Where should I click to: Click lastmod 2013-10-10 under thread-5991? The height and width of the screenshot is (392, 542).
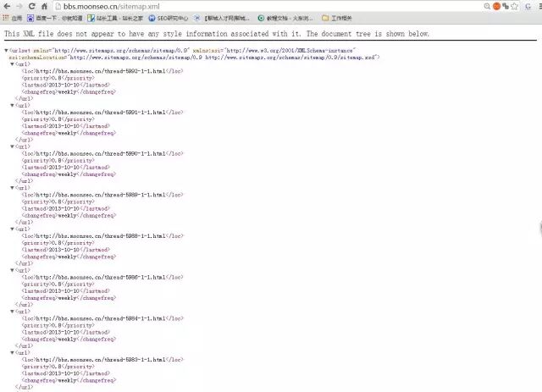(x=66, y=126)
